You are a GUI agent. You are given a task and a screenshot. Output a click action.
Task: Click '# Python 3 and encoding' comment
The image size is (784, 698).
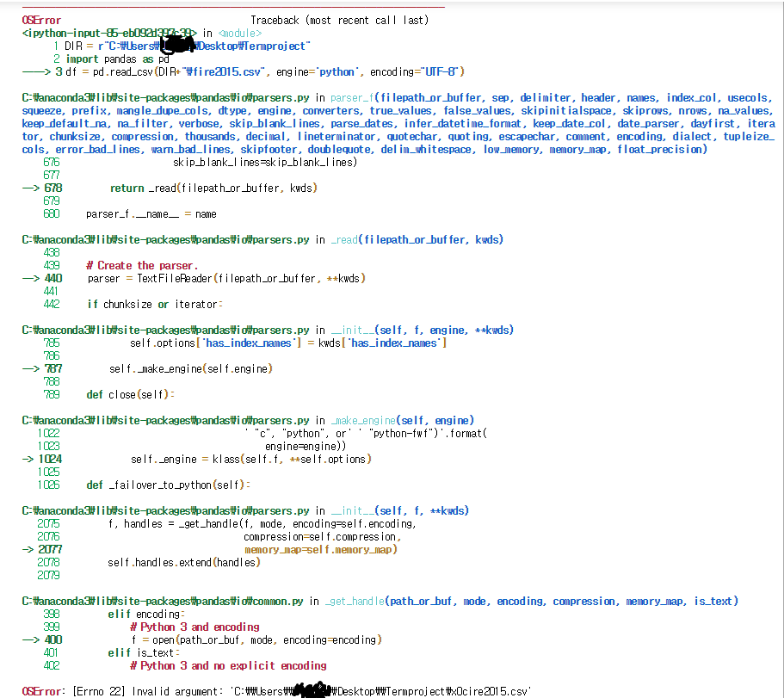tap(194, 627)
